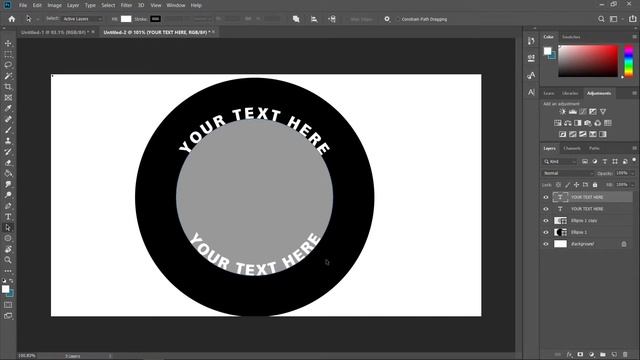Open the Select Active Layers dropdown
The image size is (640, 360).
click(82, 19)
